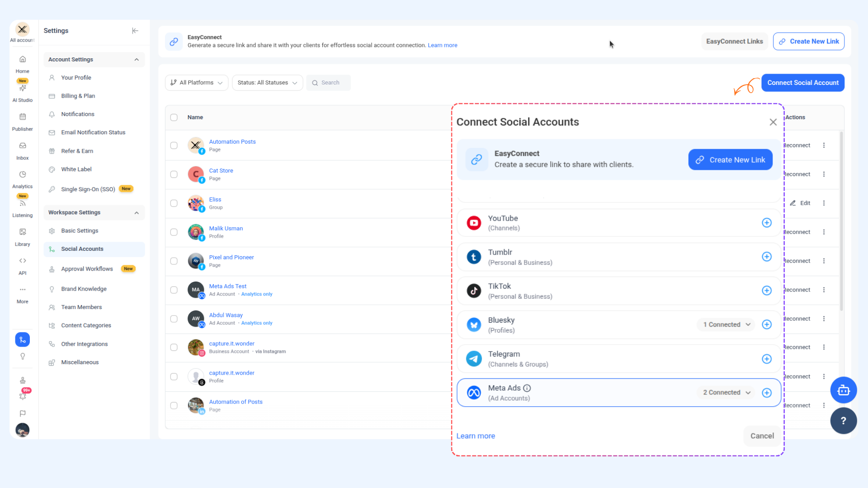Click Create New Link in top banner

pos(809,42)
